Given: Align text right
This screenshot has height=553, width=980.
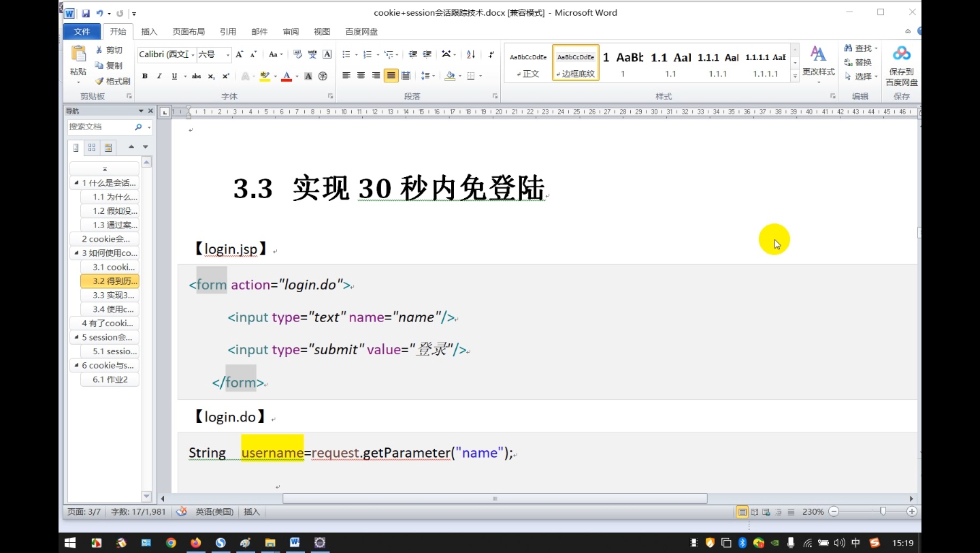Looking at the screenshot, I should pos(376,76).
